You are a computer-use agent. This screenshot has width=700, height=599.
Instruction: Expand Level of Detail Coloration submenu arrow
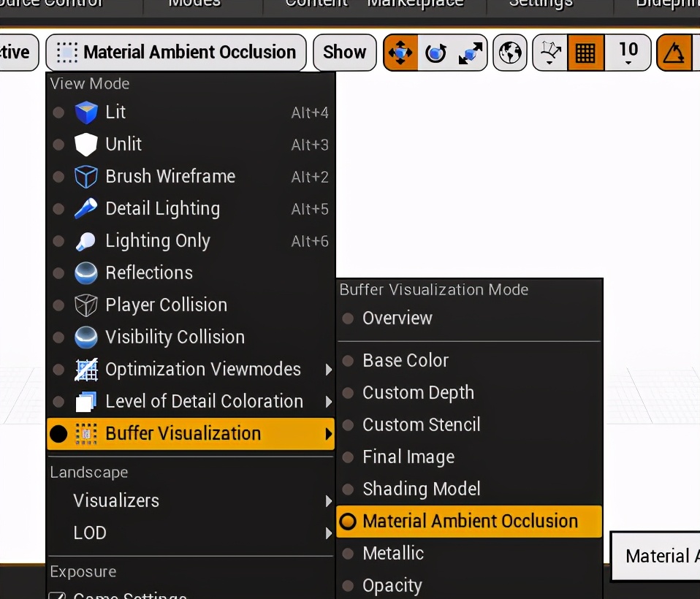point(329,402)
